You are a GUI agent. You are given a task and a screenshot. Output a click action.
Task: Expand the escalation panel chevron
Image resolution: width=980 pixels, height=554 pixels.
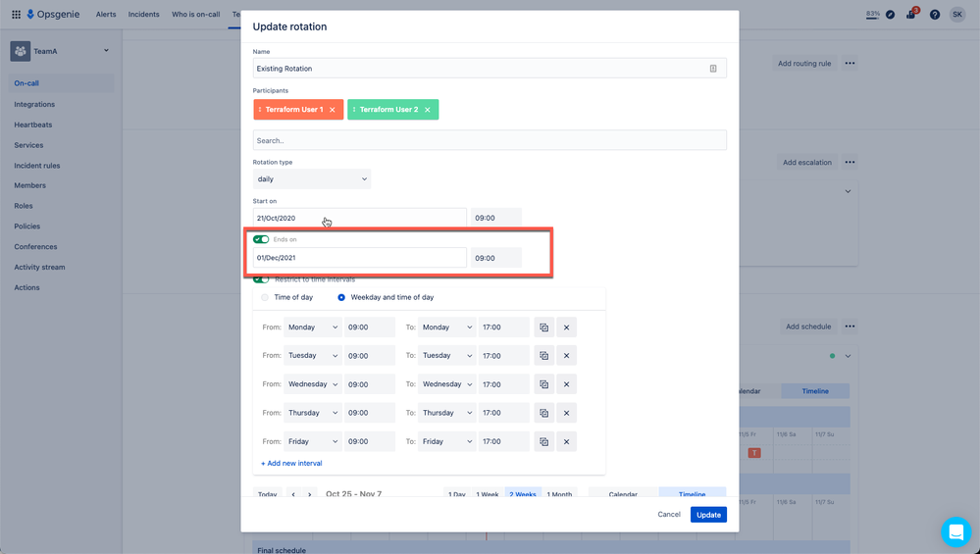coord(848,192)
